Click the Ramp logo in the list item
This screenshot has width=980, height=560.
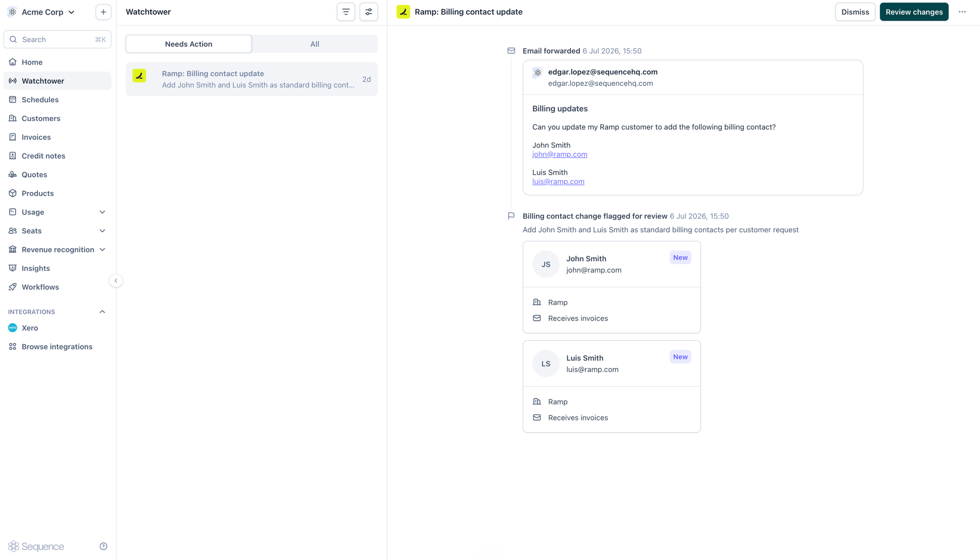[139, 75]
